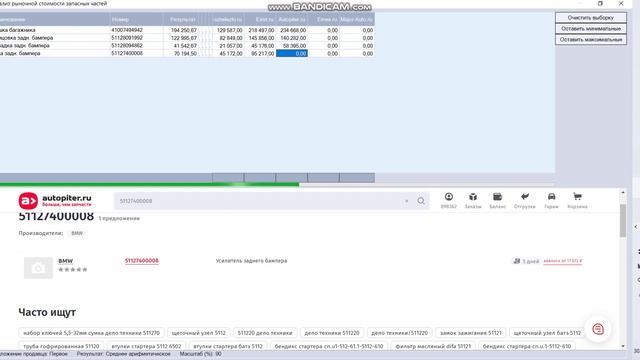Select value 129 587,00 cell
This screenshot has height=360, width=640.
[229, 30]
